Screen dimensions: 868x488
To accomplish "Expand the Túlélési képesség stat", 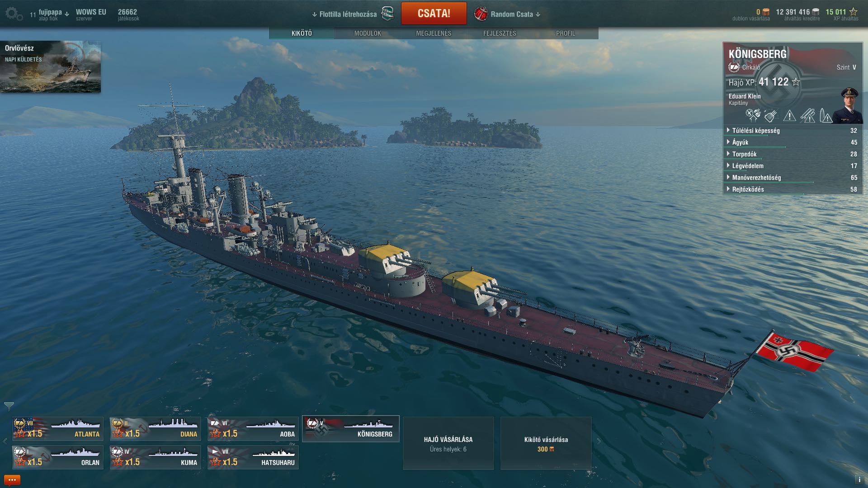I will click(793, 131).
